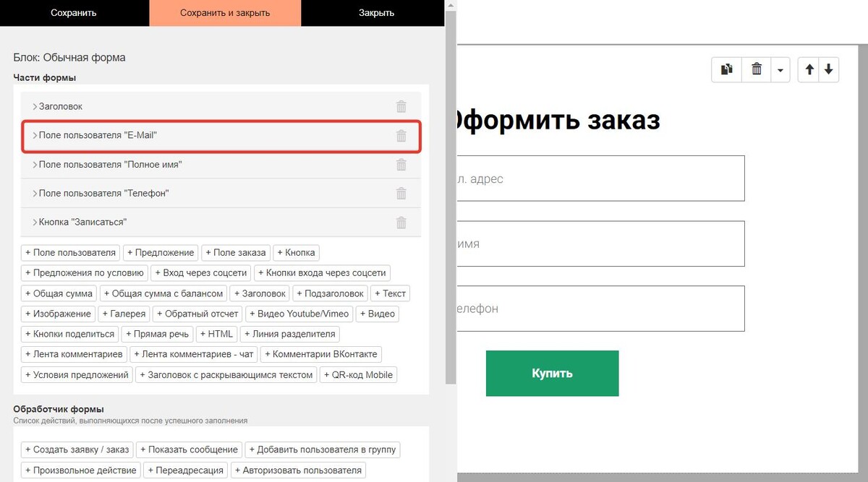Click the green "Купить" button
Viewport: 868px width, 482px height.
point(552,373)
